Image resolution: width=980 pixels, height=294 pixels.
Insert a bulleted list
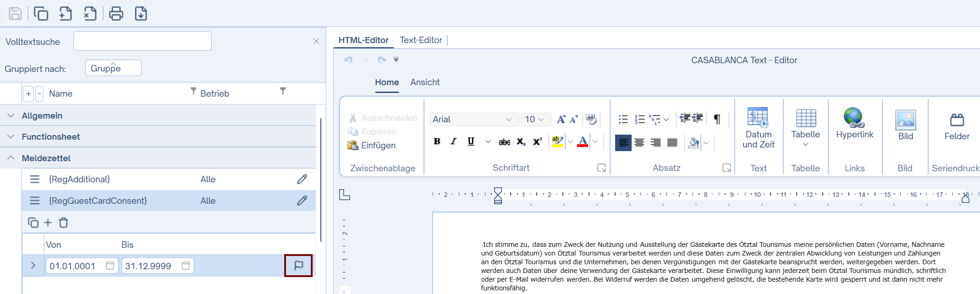(x=623, y=120)
